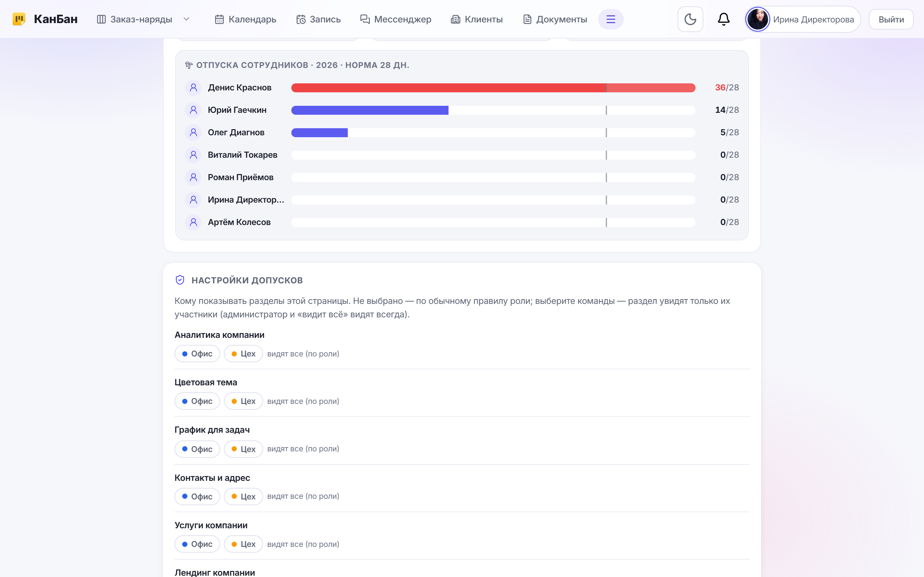
Task: Open the Документы menu item
Action: [555, 19]
